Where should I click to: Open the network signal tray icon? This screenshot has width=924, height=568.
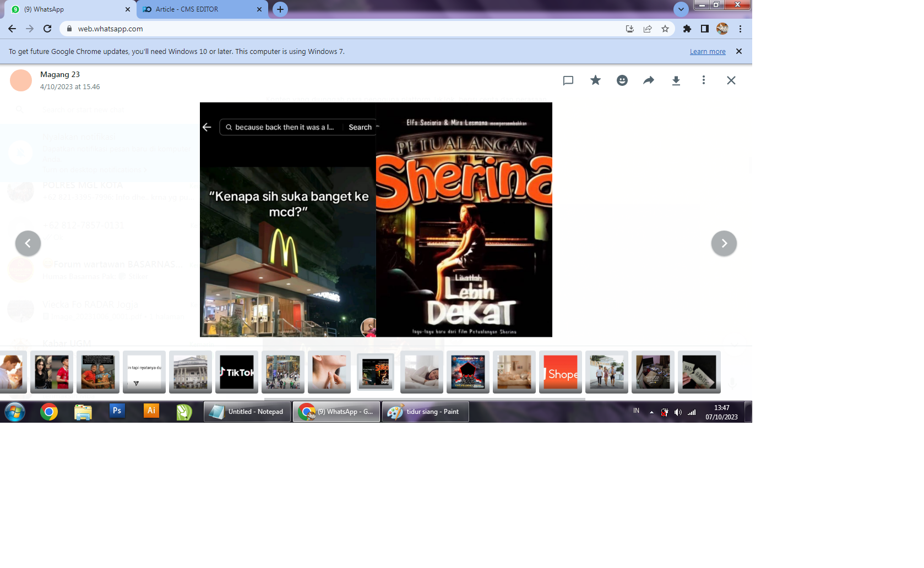(692, 412)
